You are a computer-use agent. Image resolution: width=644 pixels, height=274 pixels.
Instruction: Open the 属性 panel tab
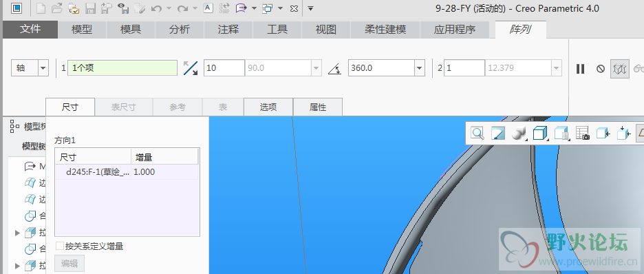(x=317, y=107)
